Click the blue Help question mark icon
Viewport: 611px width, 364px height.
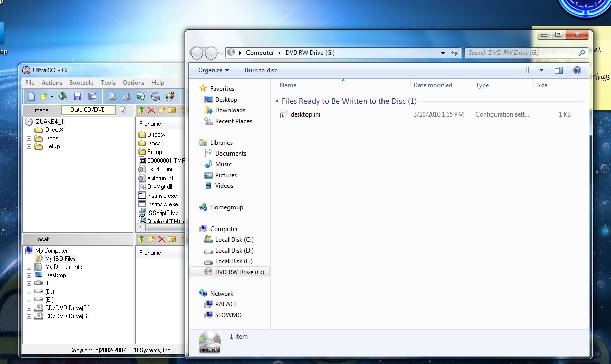pos(577,70)
